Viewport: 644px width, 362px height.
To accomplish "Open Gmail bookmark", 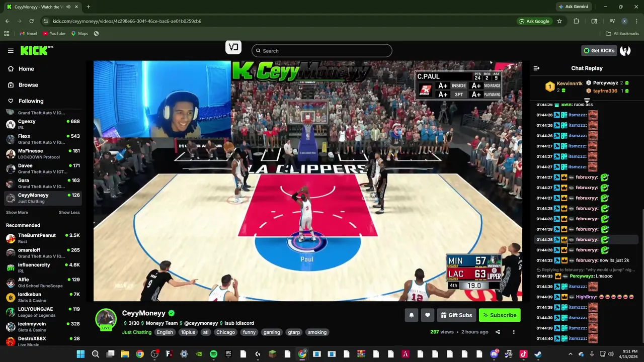I will click(x=28, y=34).
